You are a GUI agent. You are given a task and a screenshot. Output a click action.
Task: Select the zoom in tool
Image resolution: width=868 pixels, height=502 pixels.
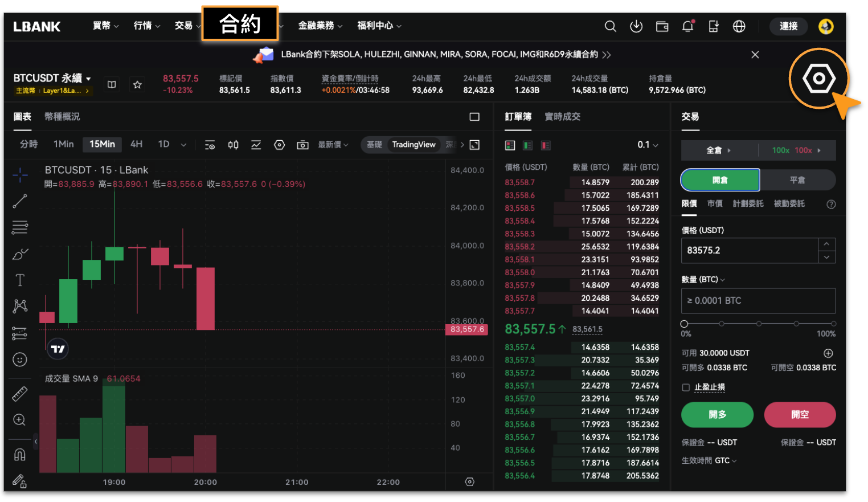20,420
